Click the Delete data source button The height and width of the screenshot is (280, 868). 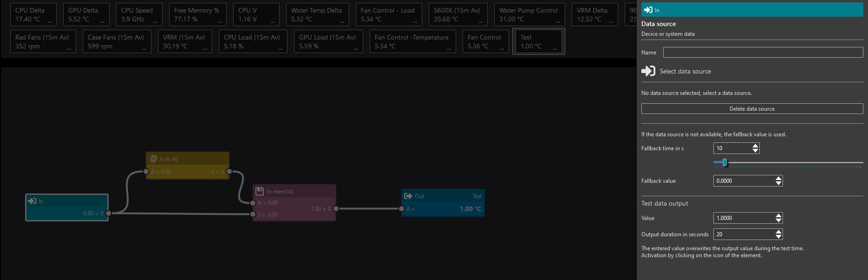tap(752, 108)
